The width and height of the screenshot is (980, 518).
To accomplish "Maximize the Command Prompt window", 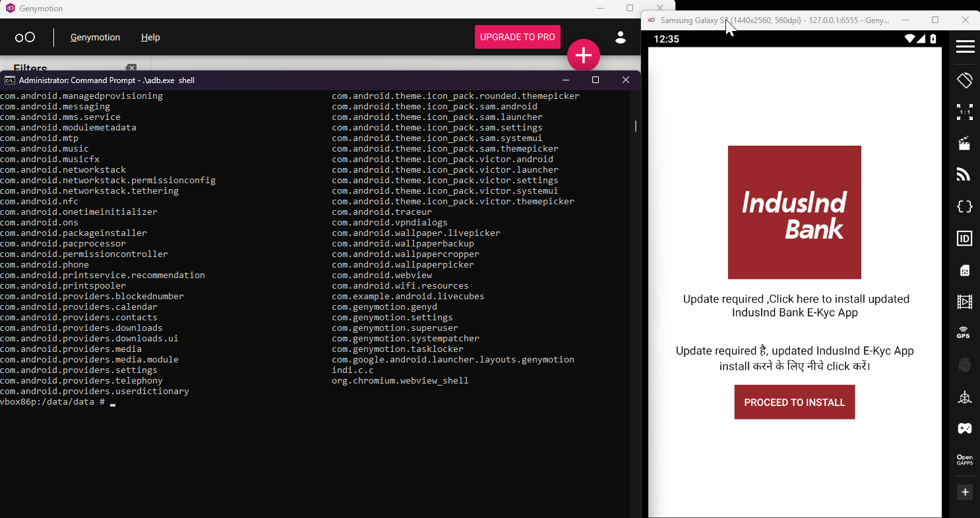I will pos(596,80).
